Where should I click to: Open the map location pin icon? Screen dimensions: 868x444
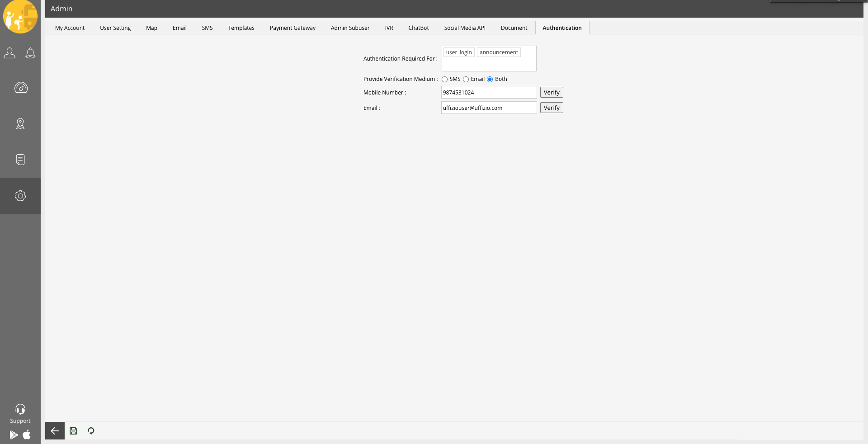click(x=20, y=123)
